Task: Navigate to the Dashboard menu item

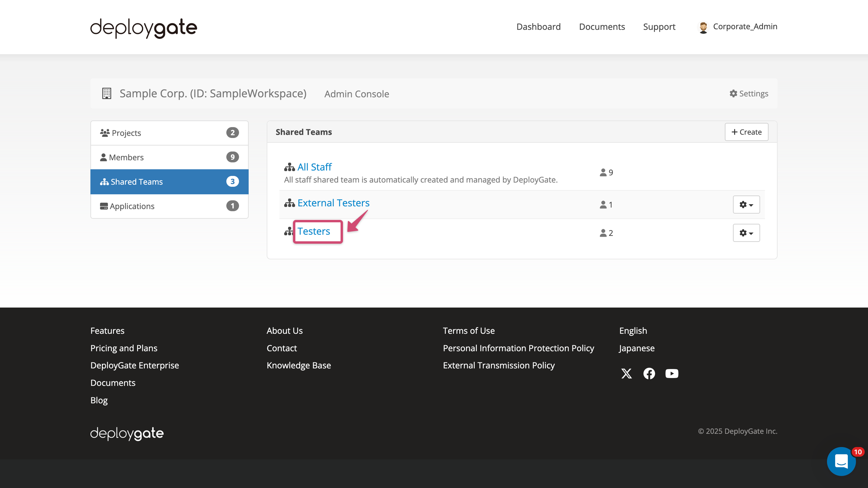Action: tap(538, 27)
